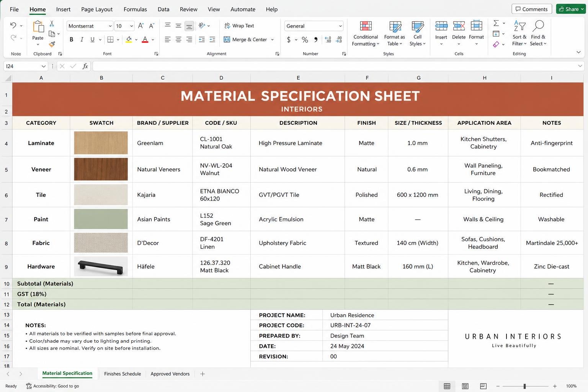Click the Add new sheet plus icon
This screenshot has height=392, width=588.
[x=203, y=374]
